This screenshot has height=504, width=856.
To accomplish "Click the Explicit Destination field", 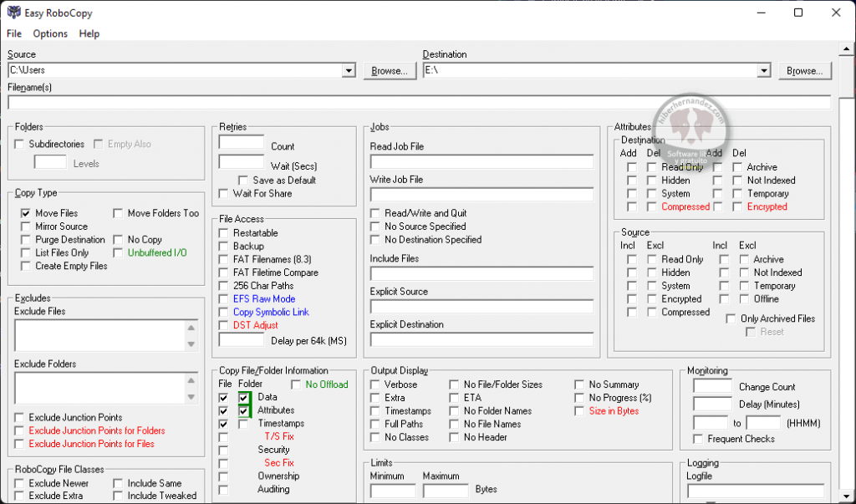I will tap(482, 339).
